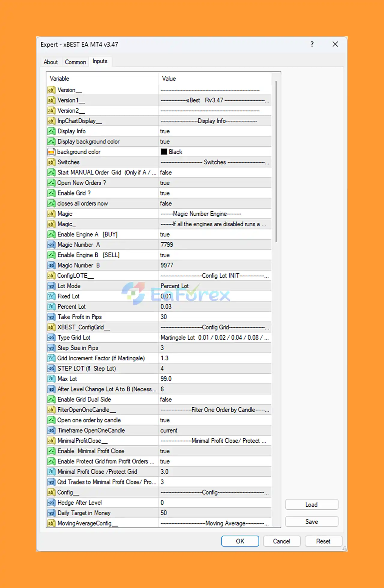The width and height of the screenshot is (384, 588).
Task: Click the icon beside Enable Grid Dual Side
Action: 51,399
